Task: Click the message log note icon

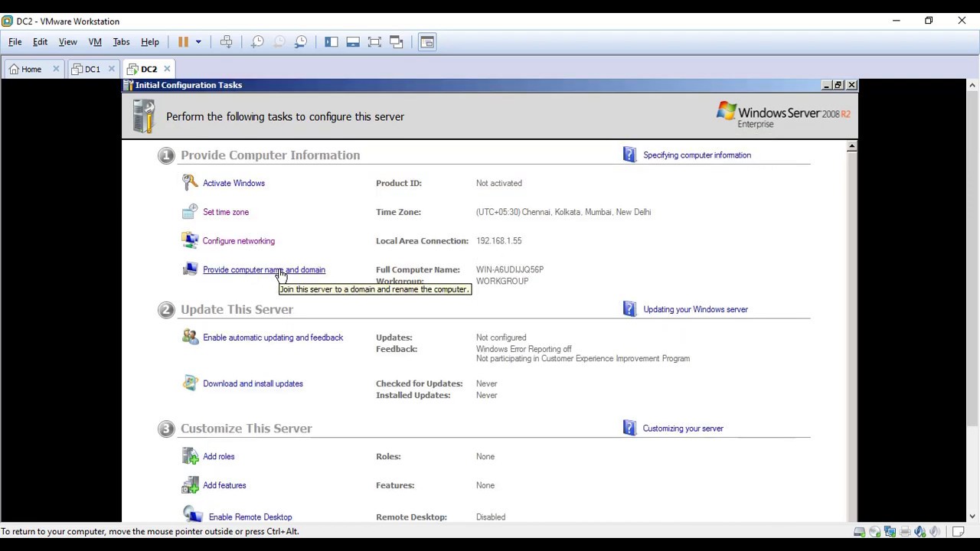Action: coord(958,532)
